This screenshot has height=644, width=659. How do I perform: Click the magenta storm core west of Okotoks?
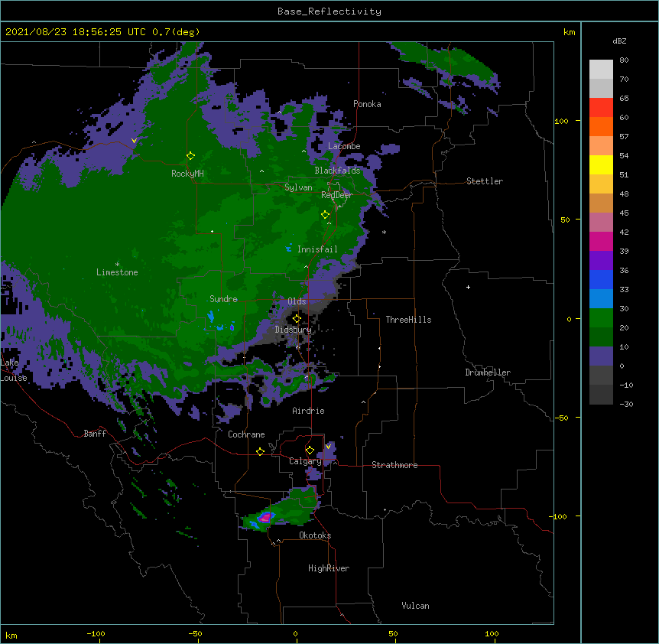pos(265,518)
